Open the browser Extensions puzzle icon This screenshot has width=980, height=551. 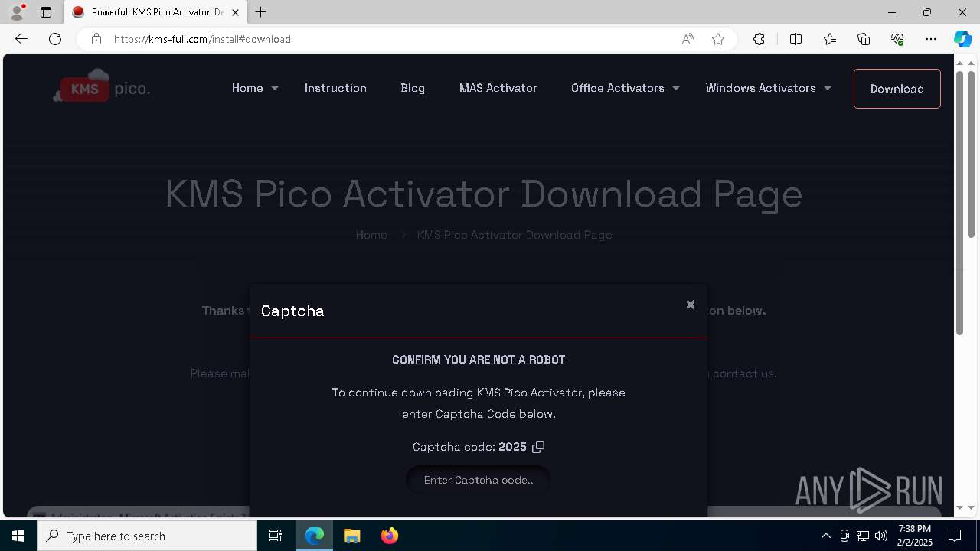point(759,39)
